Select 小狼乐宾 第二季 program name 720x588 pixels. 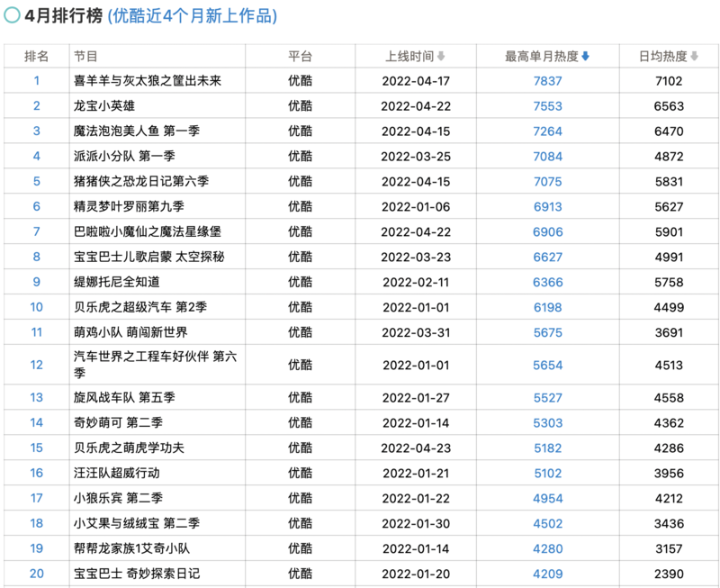pos(119,498)
